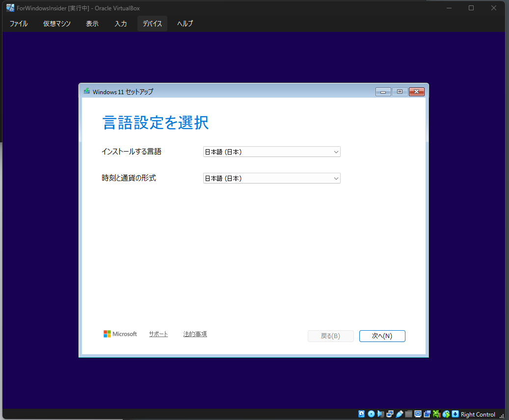Screen dimensions: 509x420
Task: Close the Windows 11 Setup dialog
Action: (417, 92)
